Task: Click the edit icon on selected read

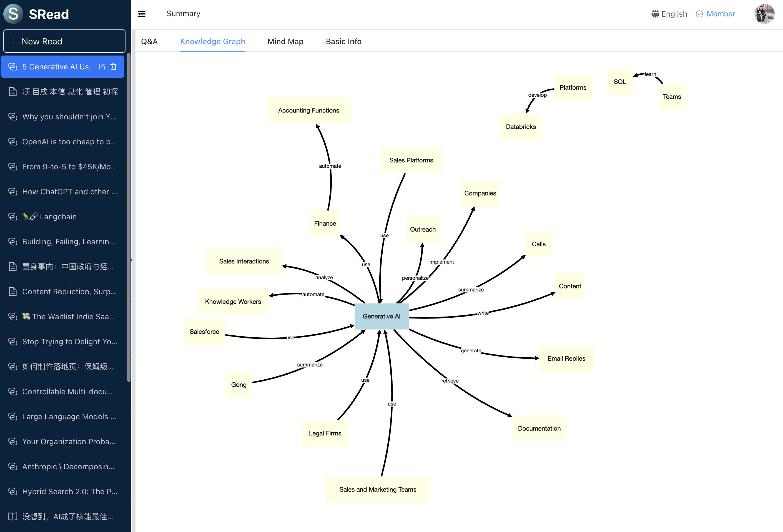Action: pos(102,67)
